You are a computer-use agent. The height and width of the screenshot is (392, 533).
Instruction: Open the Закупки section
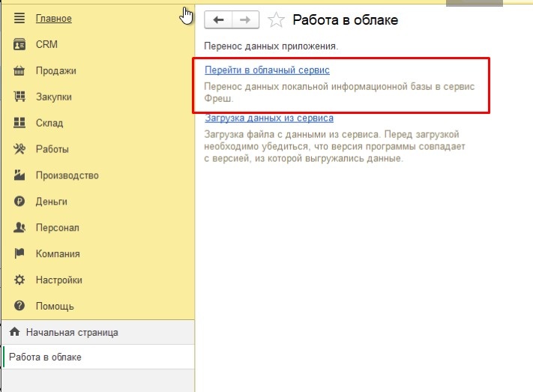pos(54,97)
